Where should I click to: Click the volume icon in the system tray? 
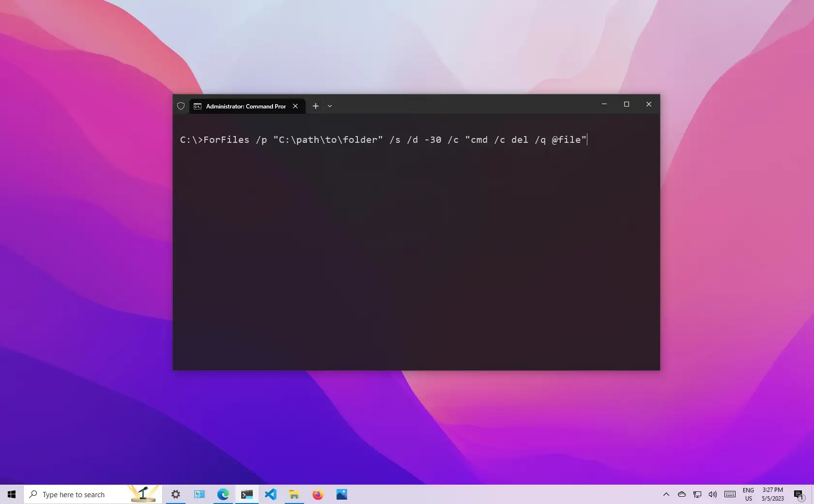712,494
